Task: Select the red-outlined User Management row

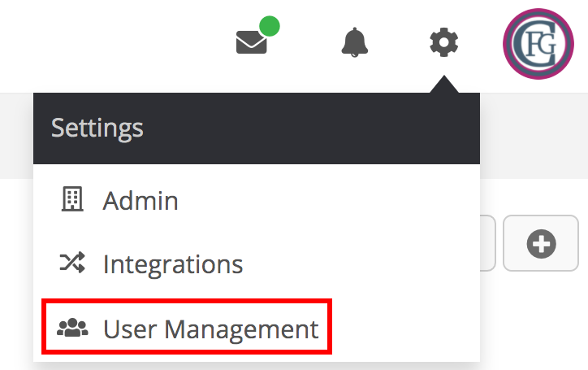Action: pos(187,326)
